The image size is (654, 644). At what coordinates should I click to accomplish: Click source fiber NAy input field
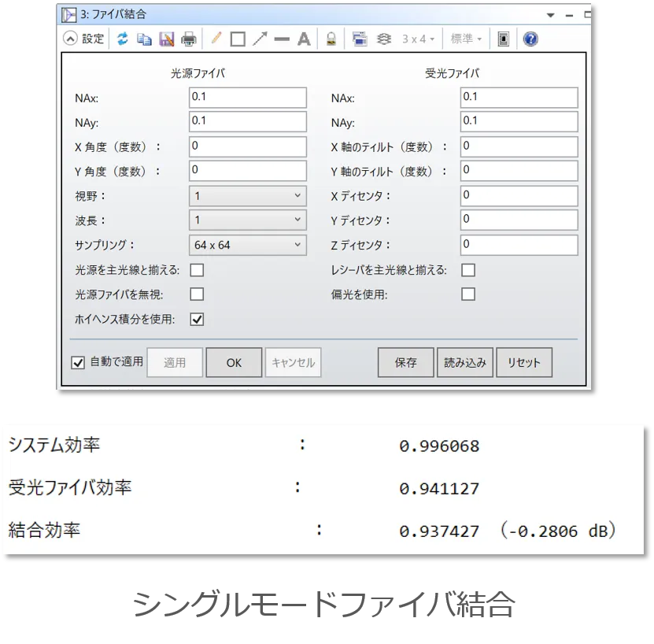pos(248,121)
